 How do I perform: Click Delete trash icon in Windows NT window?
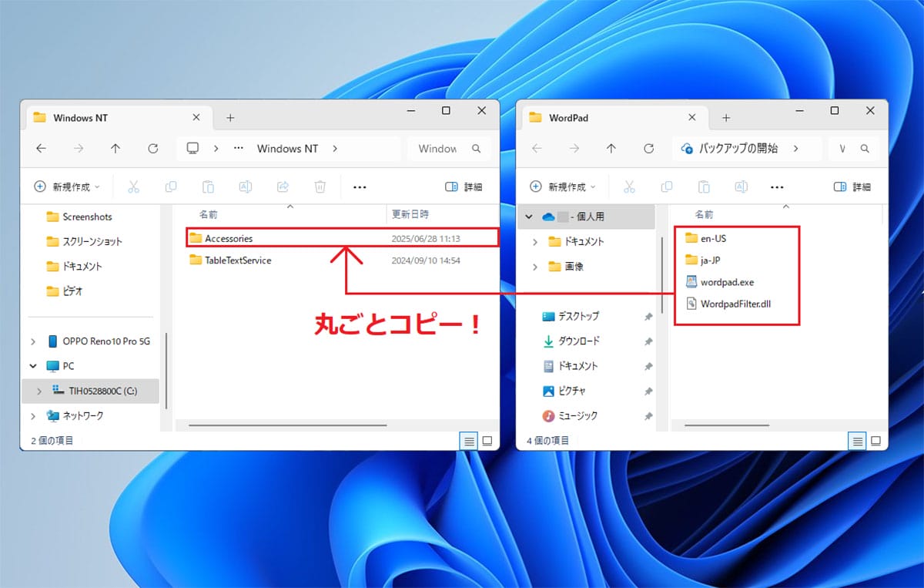click(320, 186)
